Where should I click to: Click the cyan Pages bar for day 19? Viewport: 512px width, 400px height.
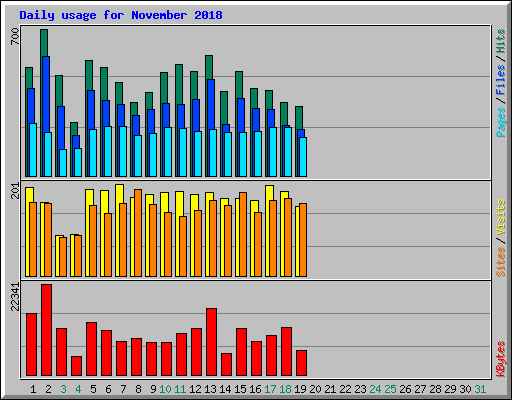pyautogui.click(x=303, y=157)
